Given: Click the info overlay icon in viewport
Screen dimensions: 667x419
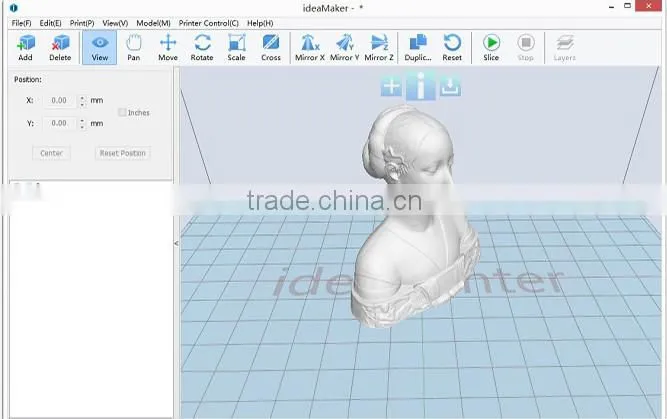Looking at the screenshot, I should pos(420,86).
